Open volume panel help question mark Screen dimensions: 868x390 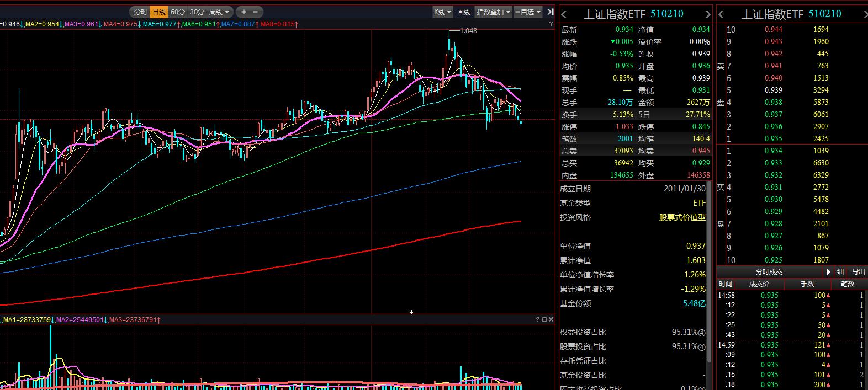(x=538, y=319)
